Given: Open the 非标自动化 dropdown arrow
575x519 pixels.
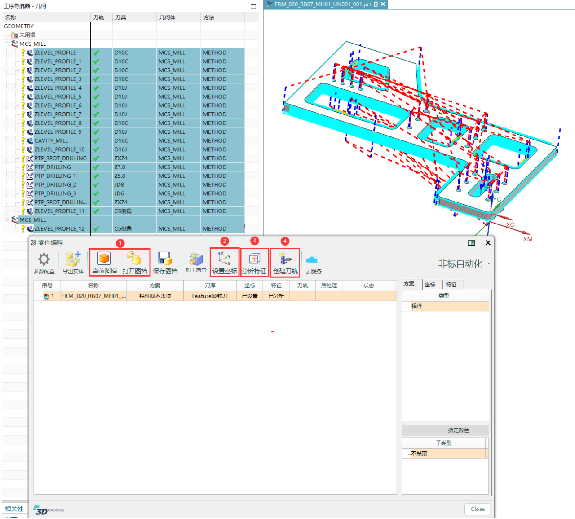Looking at the screenshot, I should coord(489,264).
